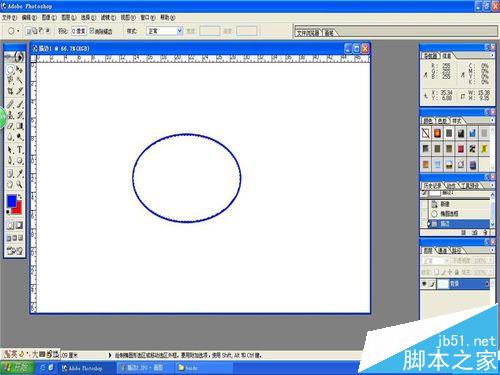
Task: Open the Layers palette flyout menu
Action: 492,250
